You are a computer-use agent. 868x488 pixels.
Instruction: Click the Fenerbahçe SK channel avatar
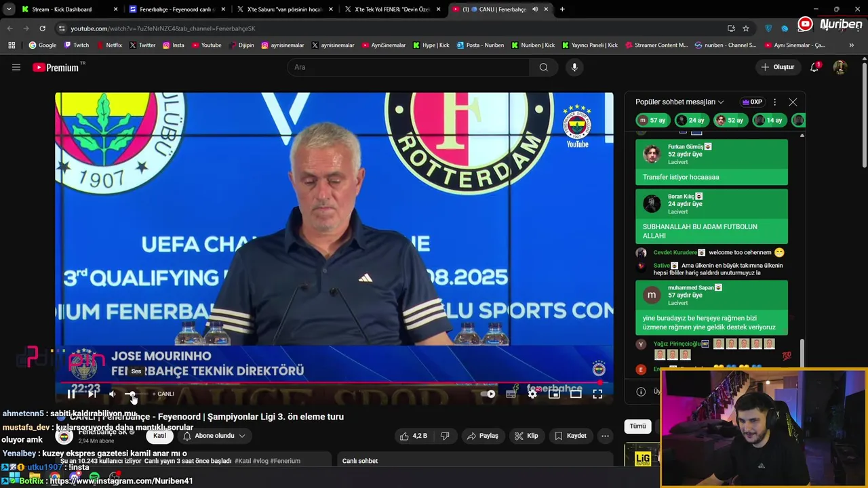pos(64,436)
